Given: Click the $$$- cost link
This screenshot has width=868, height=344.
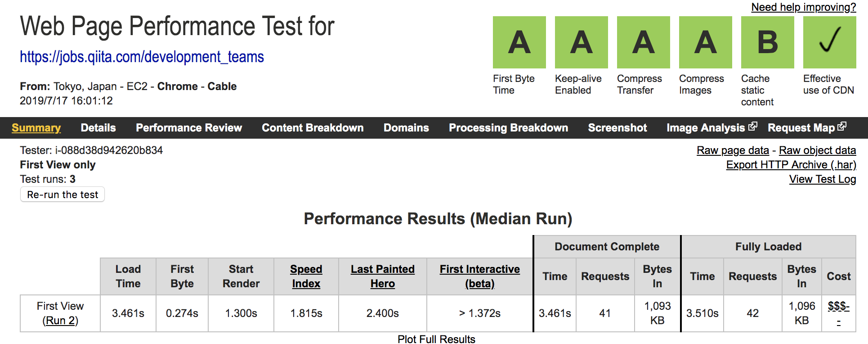Looking at the screenshot, I should [x=838, y=313].
